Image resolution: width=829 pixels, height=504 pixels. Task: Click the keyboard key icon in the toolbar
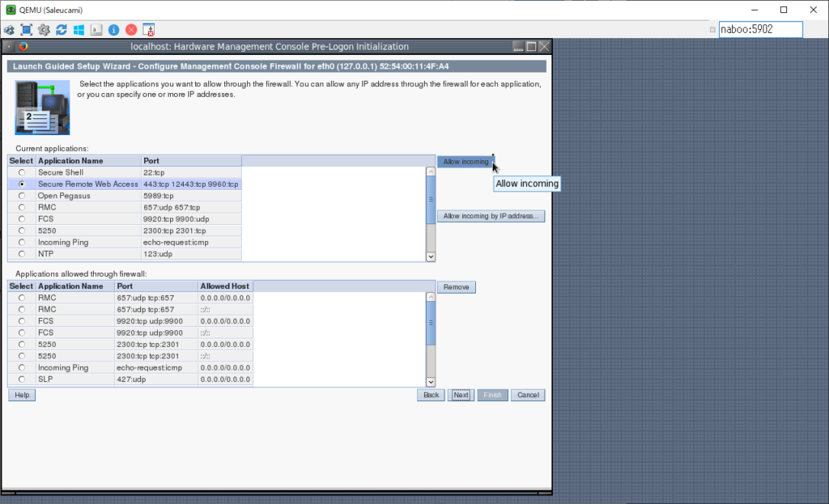[x=96, y=30]
